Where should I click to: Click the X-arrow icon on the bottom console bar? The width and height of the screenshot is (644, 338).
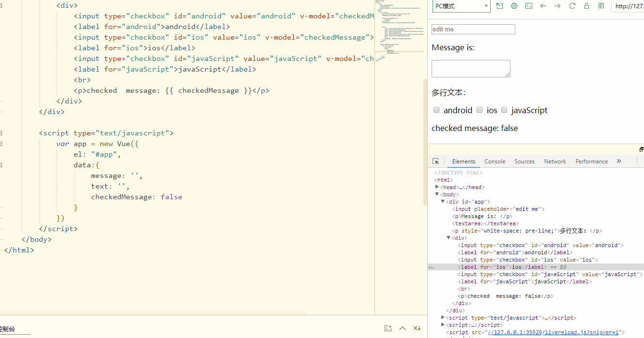point(417,328)
